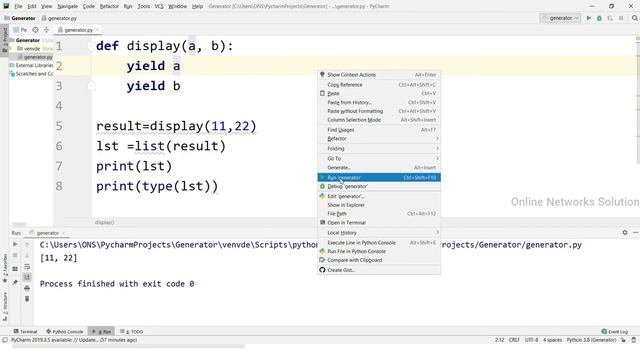The image size is (640, 360).
Task: Click the generator.py breadcrumb in navigation bar
Action: click(x=60, y=18)
